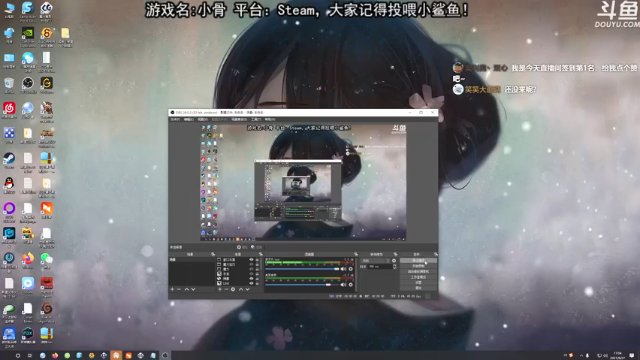The height and width of the screenshot is (360, 640).
Task: Open Firefox desktop shortcut
Action: (x=28, y=260)
